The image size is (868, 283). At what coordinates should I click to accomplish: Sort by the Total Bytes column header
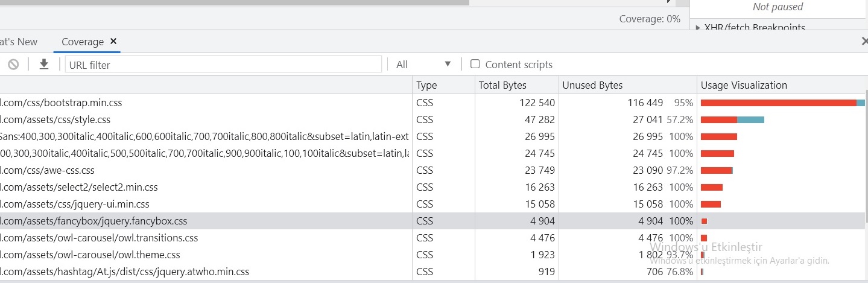[x=517, y=85]
